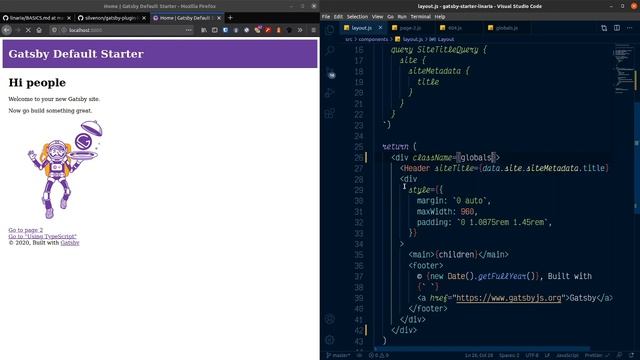The height and width of the screenshot is (360, 640).
Task: Open the Terminal menu in VS Code
Action: click(x=420, y=17)
